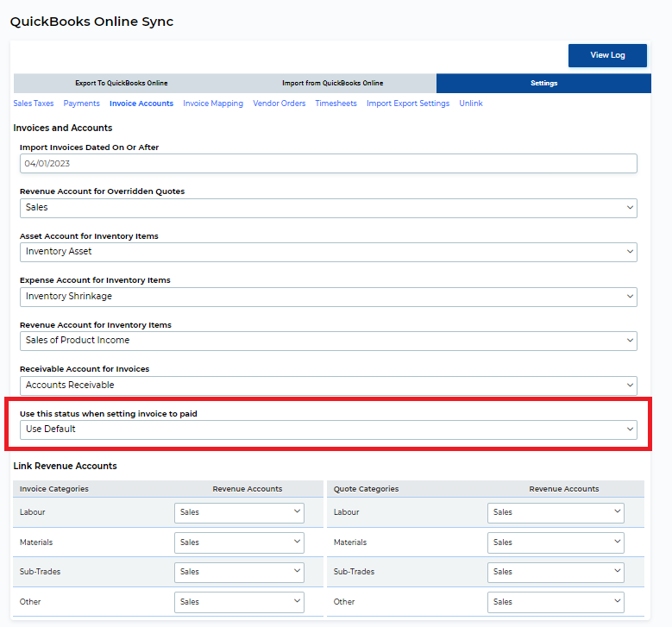Viewport: 672px width, 627px height.
Task: Click the View Log button
Action: [x=607, y=55]
